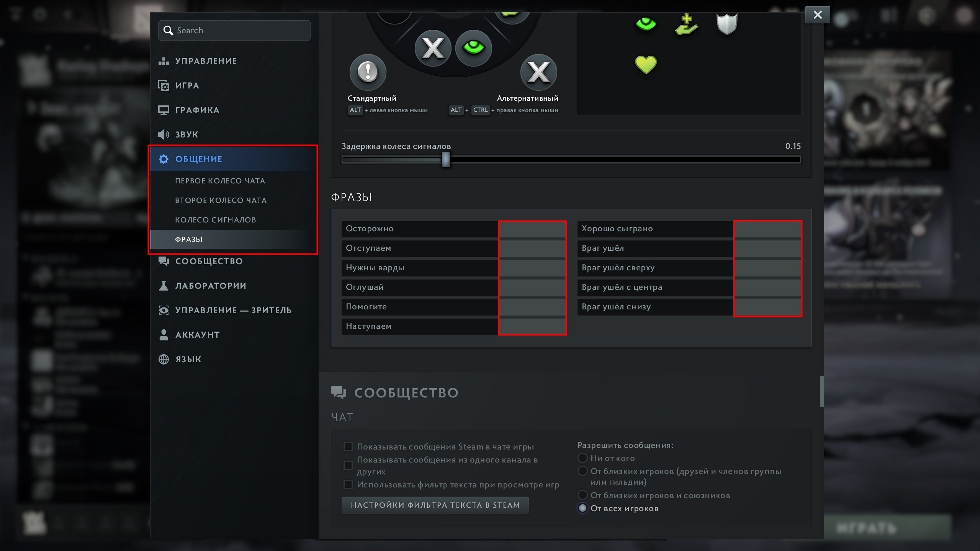The height and width of the screenshot is (551, 980).
Task: Toggle Использовать фильтр текста при просмотре игр
Action: [x=348, y=485]
